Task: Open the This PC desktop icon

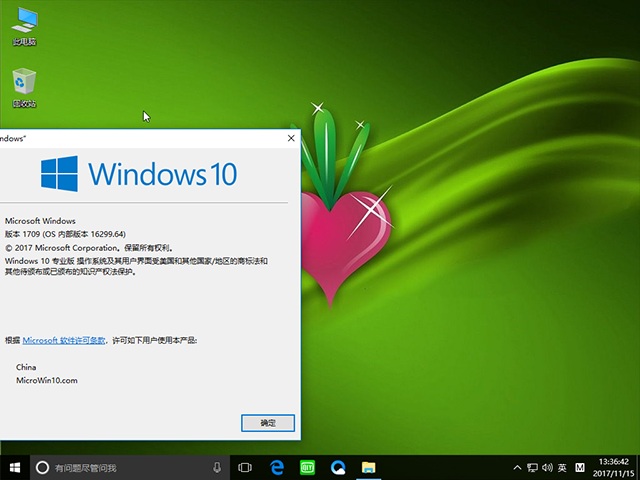Action: [24, 26]
